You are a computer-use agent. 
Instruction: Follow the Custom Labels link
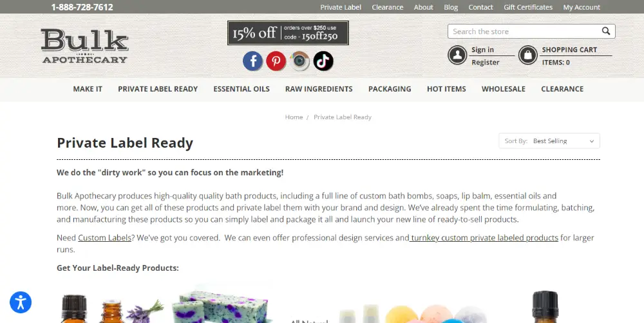(105, 237)
